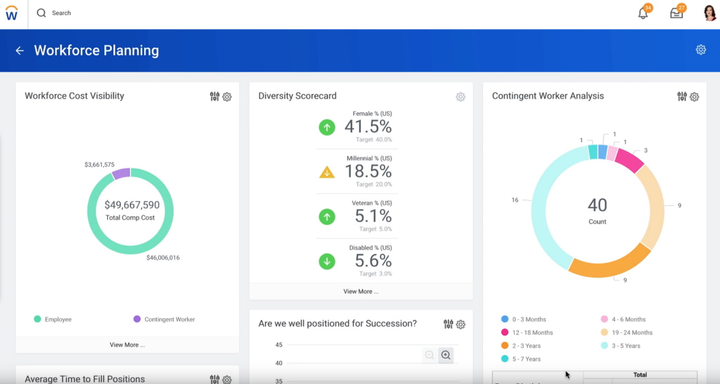Viewport: 720px width, 384px height.
Task: Open Contingent Worker Analysis gear settings
Action: tap(694, 97)
